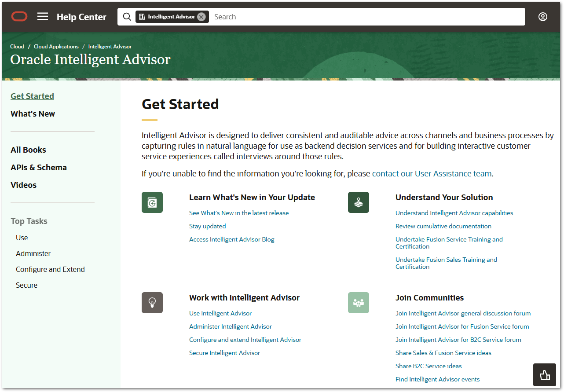Open Find Intelligent Advisor events link

click(x=438, y=379)
